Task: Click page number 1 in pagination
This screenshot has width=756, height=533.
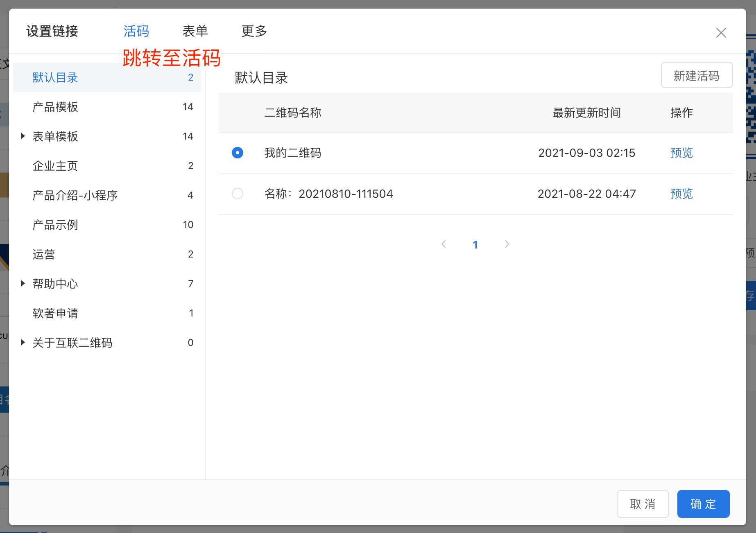Action: 475,245
